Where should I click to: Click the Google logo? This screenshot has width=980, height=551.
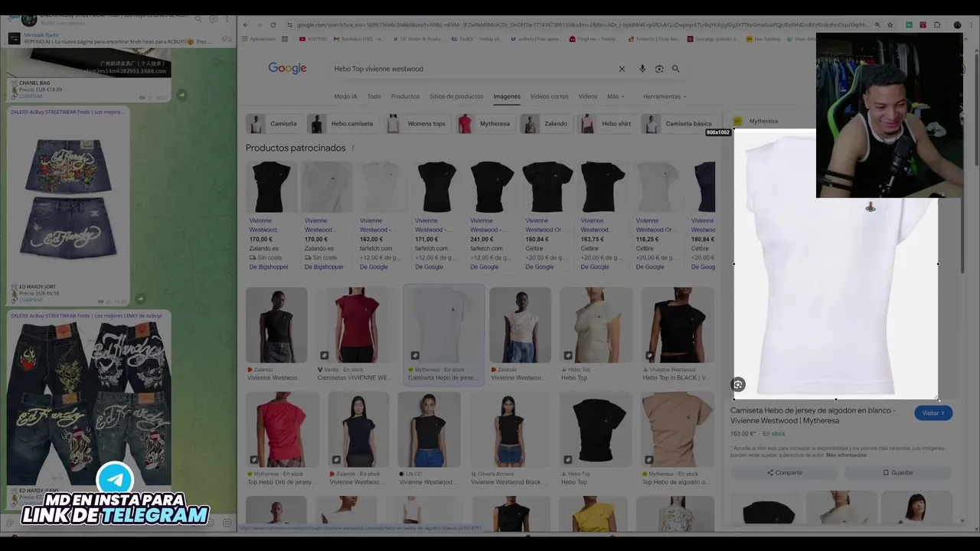pyautogui.click(x=287, y=68)
